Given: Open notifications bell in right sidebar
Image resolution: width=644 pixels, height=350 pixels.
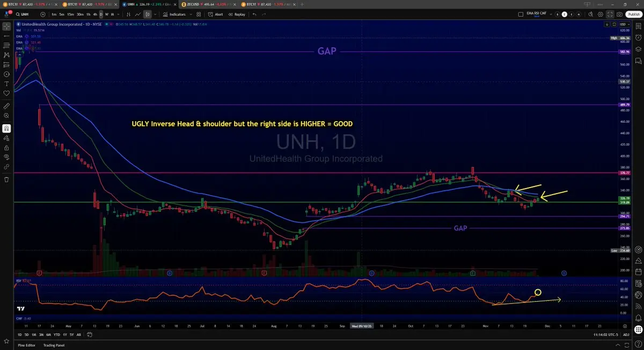Looking at the screenshot, I should click(639, 317).
